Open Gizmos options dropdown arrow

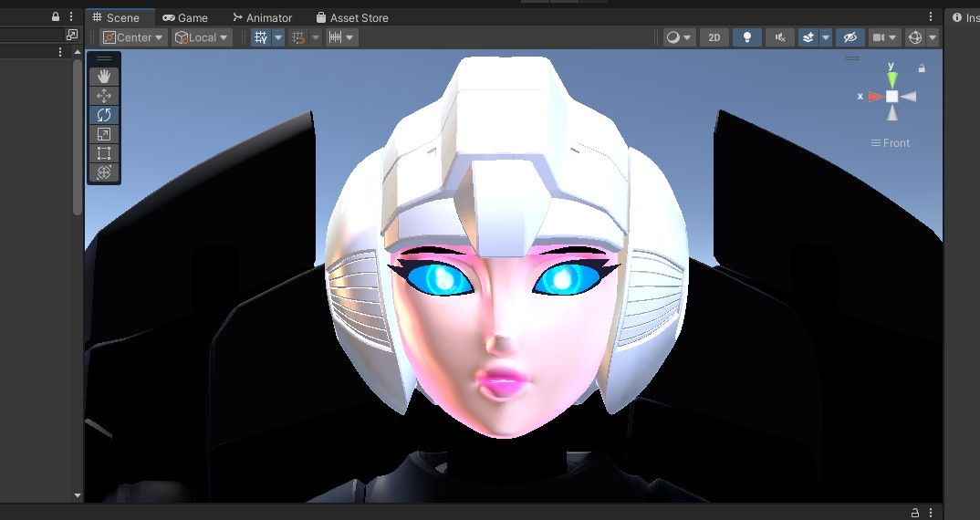pos(933,37)
